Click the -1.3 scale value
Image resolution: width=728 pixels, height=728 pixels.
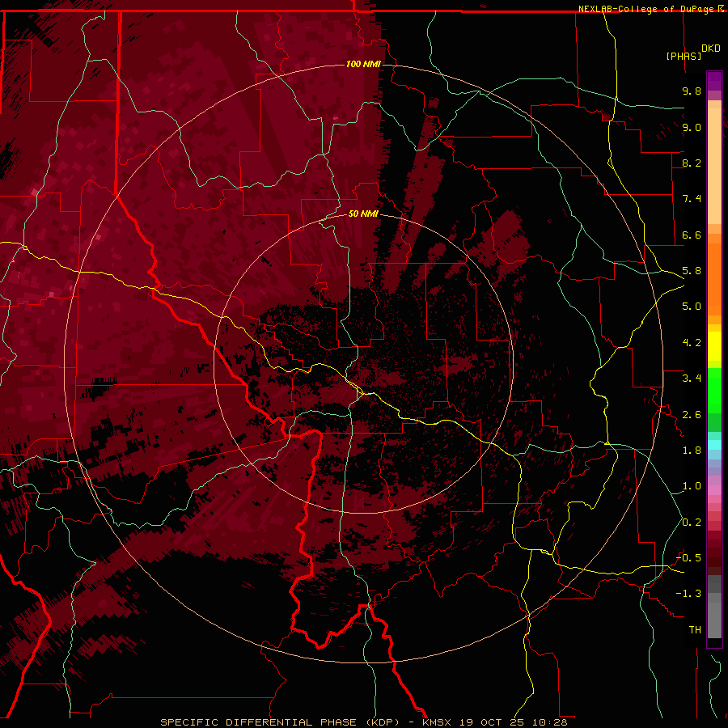point(688,594)
